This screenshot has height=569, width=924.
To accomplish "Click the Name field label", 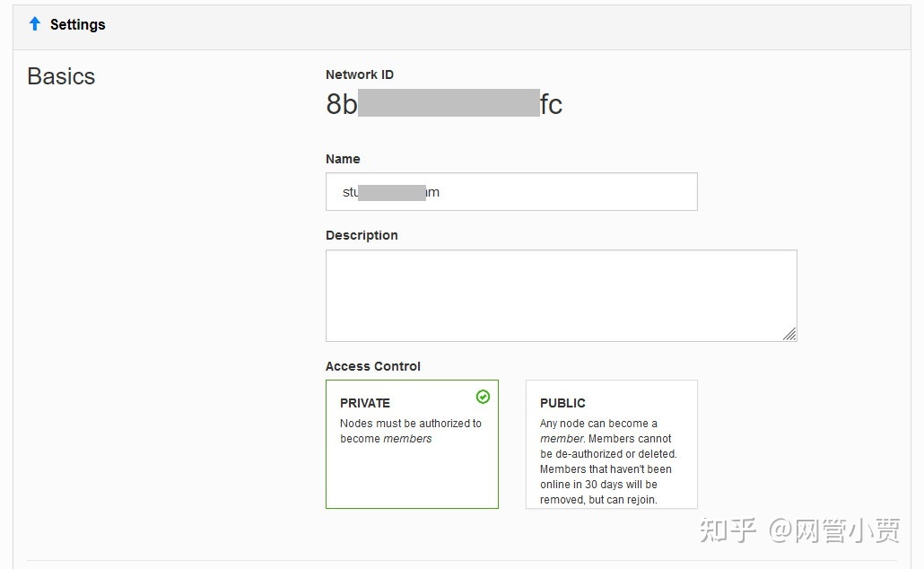I will pyautogui.click(x=343, y=159).
